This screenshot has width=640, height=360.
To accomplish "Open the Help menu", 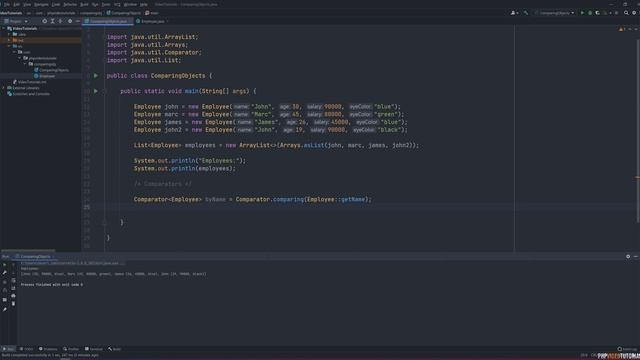I will [144, 4].
